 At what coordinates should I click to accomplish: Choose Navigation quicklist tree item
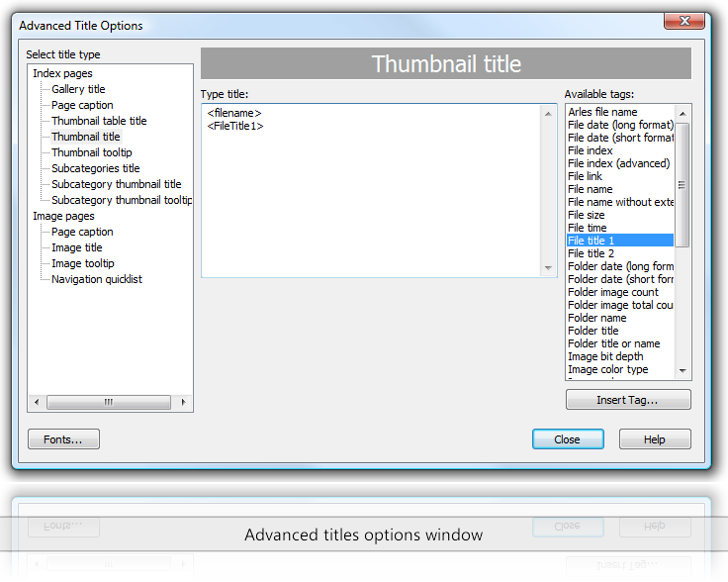coord(96,279)
